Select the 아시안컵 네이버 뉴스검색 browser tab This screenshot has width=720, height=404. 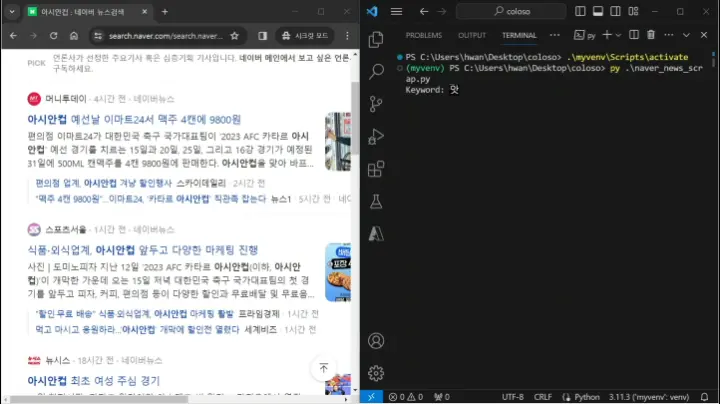(83, 12)
